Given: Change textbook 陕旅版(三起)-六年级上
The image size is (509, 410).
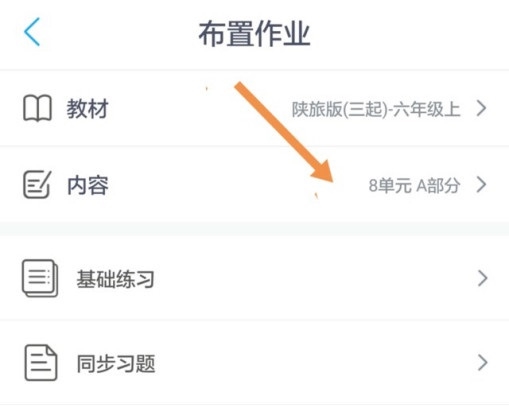Looking at the screenshot, I should [376, 109].
